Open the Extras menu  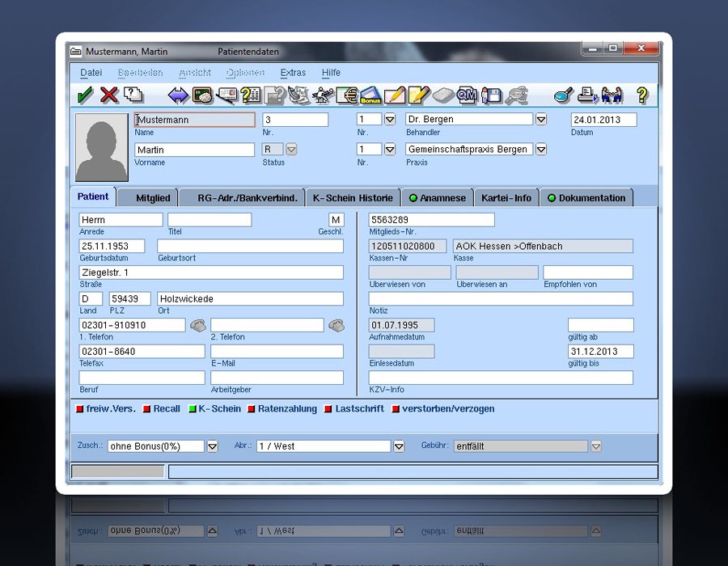pos(293,73)
